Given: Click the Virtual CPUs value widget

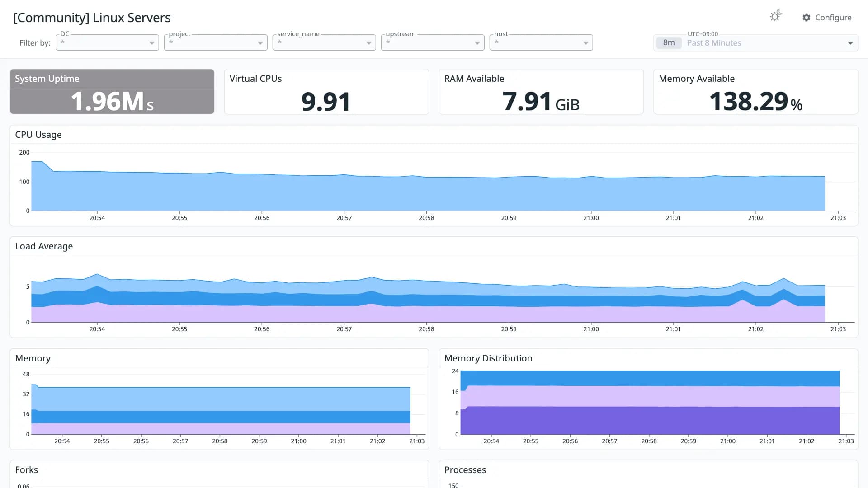Looking at the screenshot, I should coord(326,91).
